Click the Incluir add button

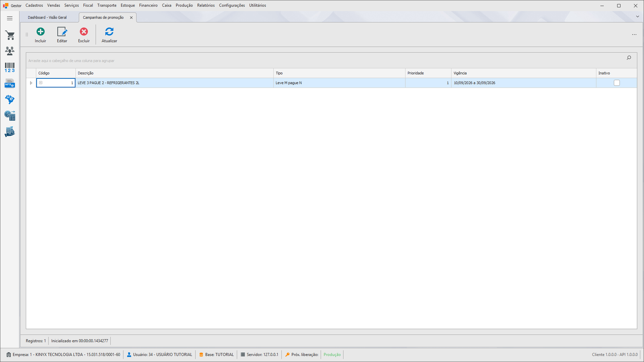tap(40, 35)
